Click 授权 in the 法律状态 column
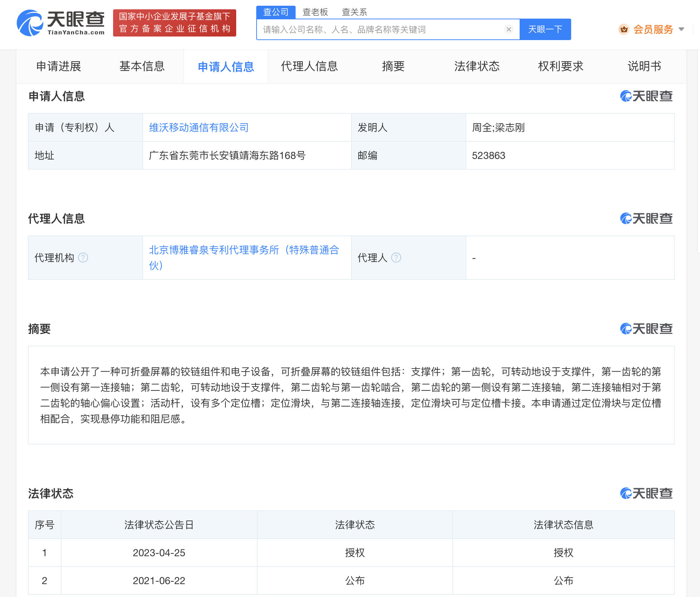Viewport: 700px width, 597px height. pyautogui.click(x=355, y=553)
